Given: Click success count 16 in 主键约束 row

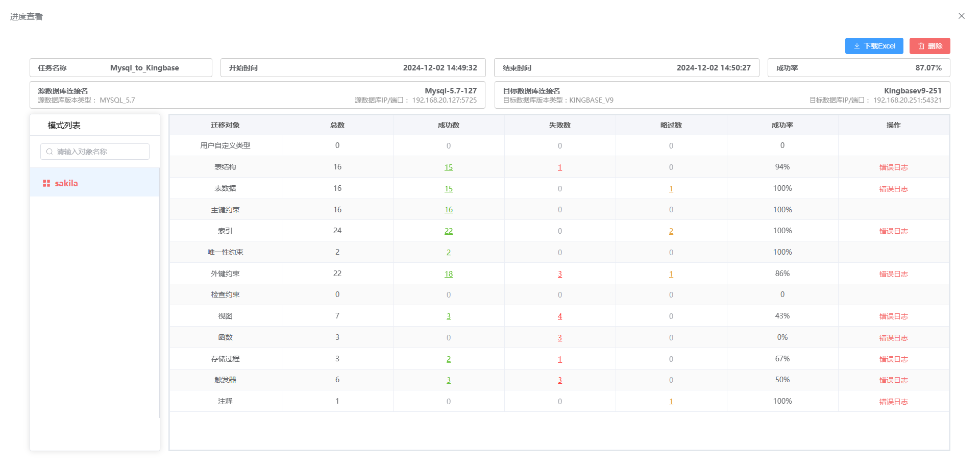Looking at the screenshot, I should [x=449, y=210].
